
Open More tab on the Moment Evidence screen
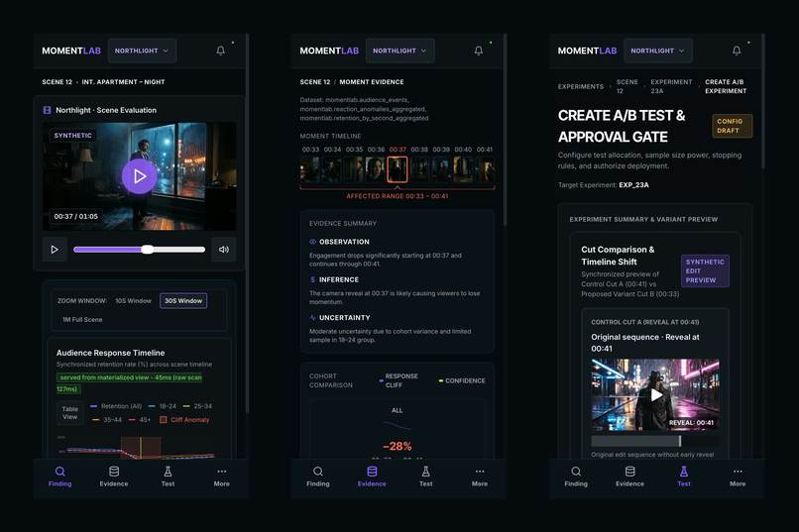(480, 477)
